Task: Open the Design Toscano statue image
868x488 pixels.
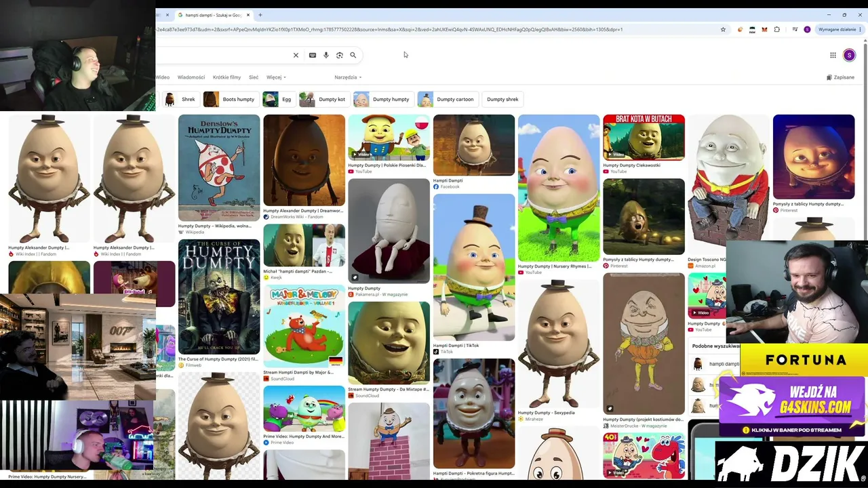Action: click(x=728, y=184)
